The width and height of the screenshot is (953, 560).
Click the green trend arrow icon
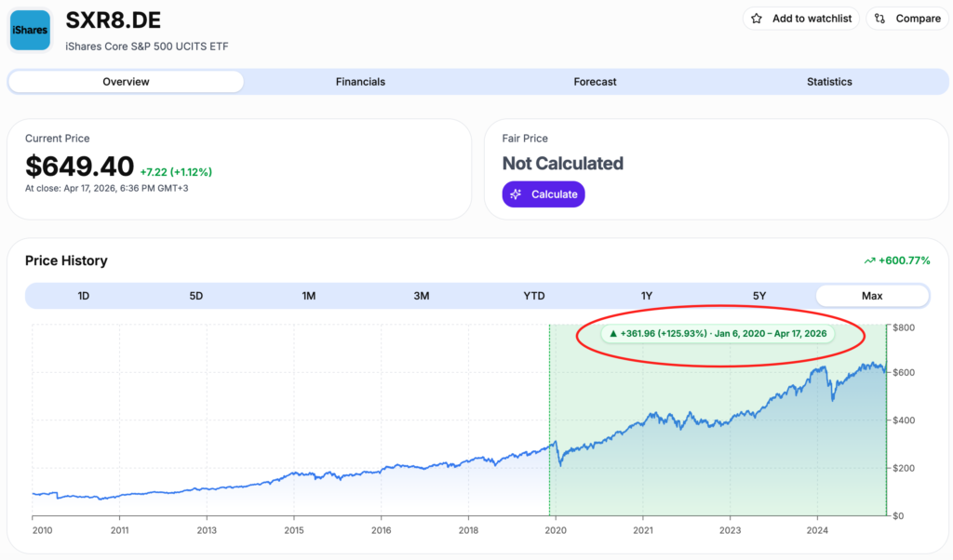[x=869, y=261]
